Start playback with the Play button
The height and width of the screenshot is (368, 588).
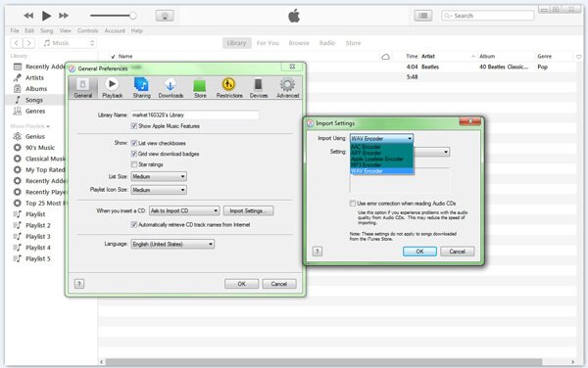point(46,16)
